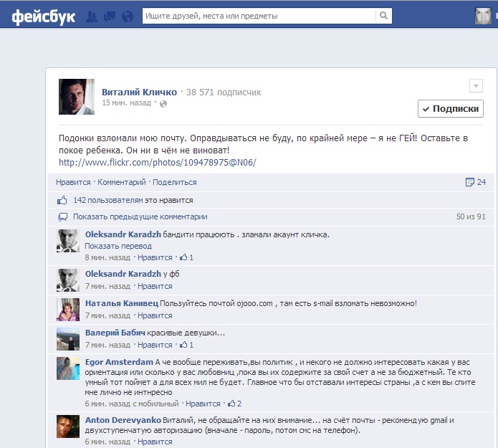498x448 pixels.
Task: Open Наталья Канивец avatar
Action: [x=68, y=310]
